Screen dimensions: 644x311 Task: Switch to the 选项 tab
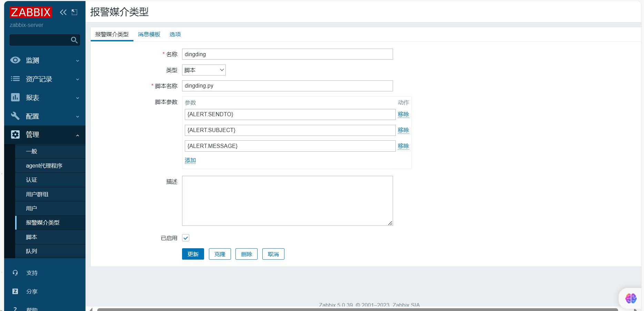tap(175, 34)
